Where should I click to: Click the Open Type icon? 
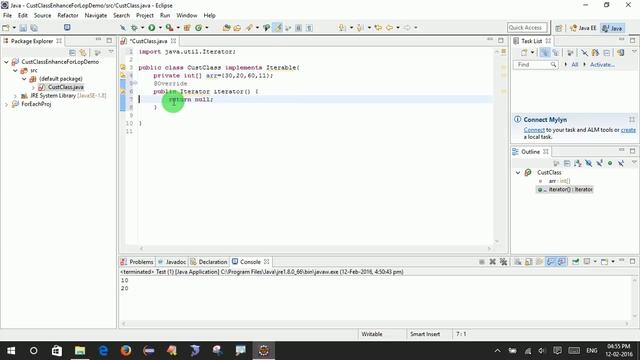(226, 28)
